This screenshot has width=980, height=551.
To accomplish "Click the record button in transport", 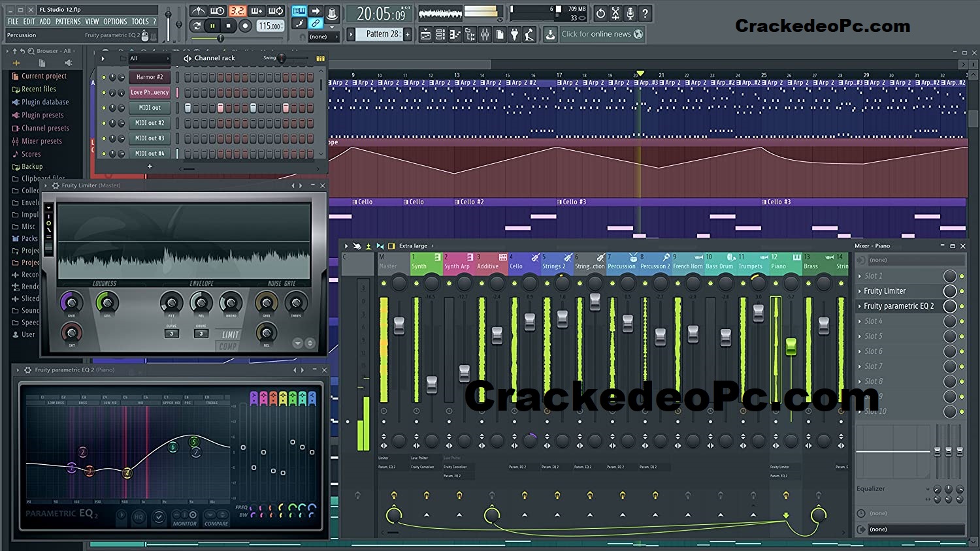I will point(245,26).
